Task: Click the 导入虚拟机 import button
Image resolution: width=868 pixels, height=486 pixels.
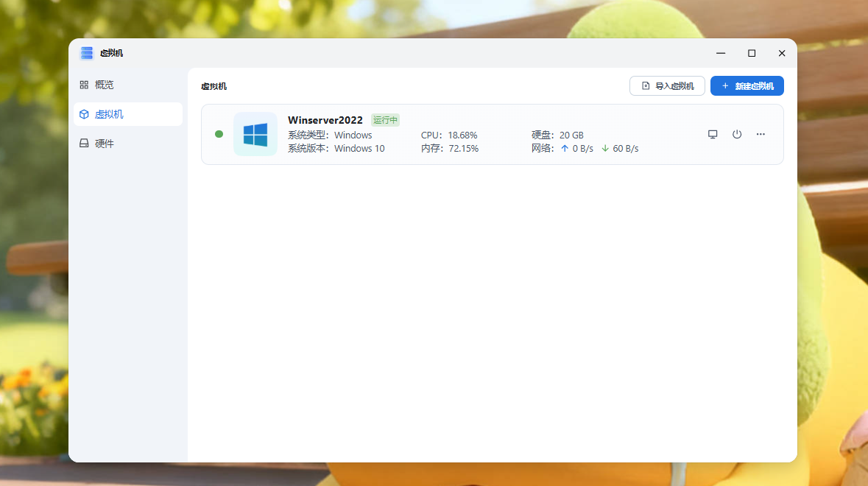Action: coord(667,86)
